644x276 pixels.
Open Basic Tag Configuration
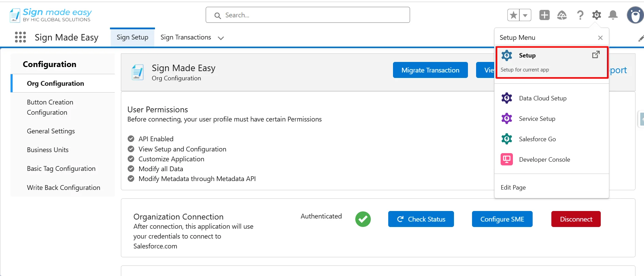[63, 168]
